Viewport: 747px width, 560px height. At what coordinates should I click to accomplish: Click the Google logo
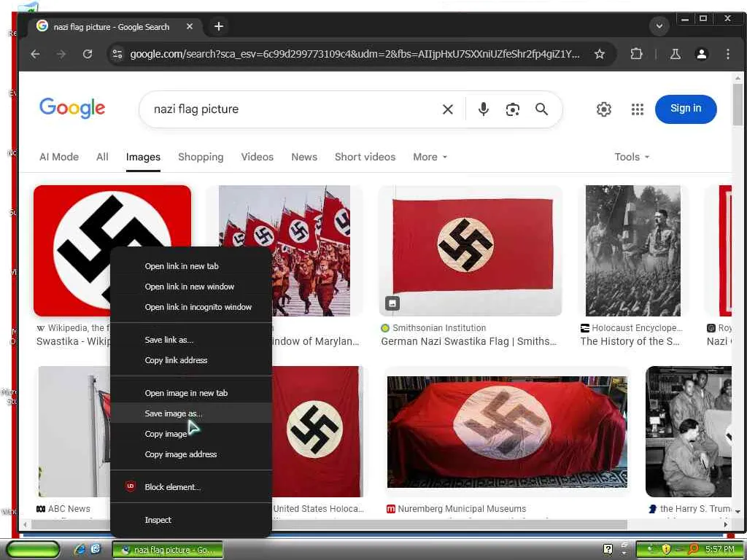click(x=72, y=109)
